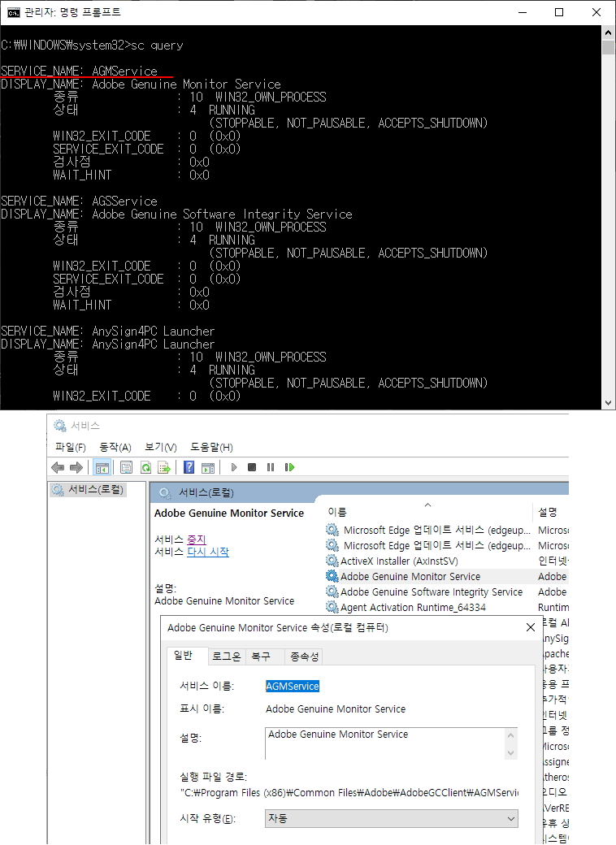Click the Start Service play icon
616x845 pixels.
tap(234, 467)
